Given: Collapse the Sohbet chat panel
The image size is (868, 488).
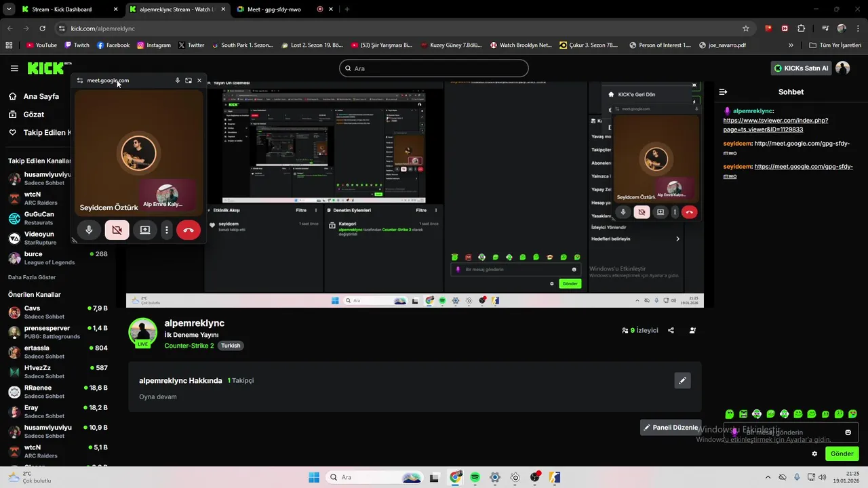Looking at the screenshot, I should click(723, 91).
